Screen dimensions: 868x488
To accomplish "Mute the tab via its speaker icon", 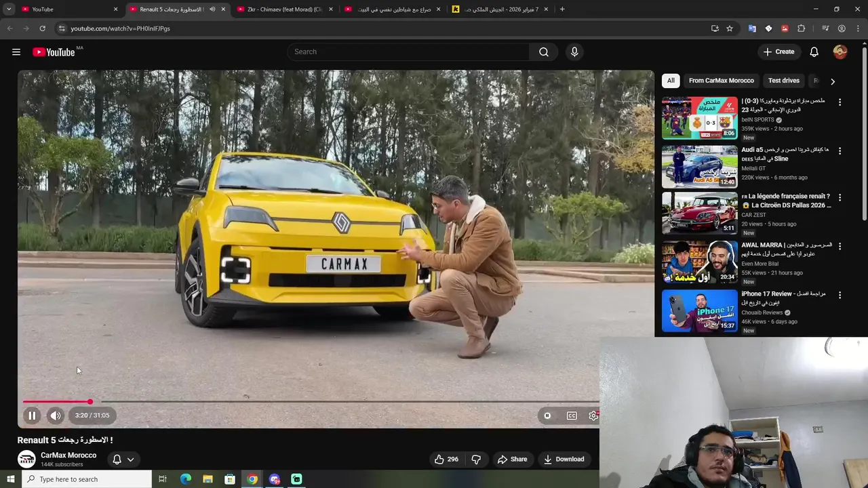I will tap(212, 9).
